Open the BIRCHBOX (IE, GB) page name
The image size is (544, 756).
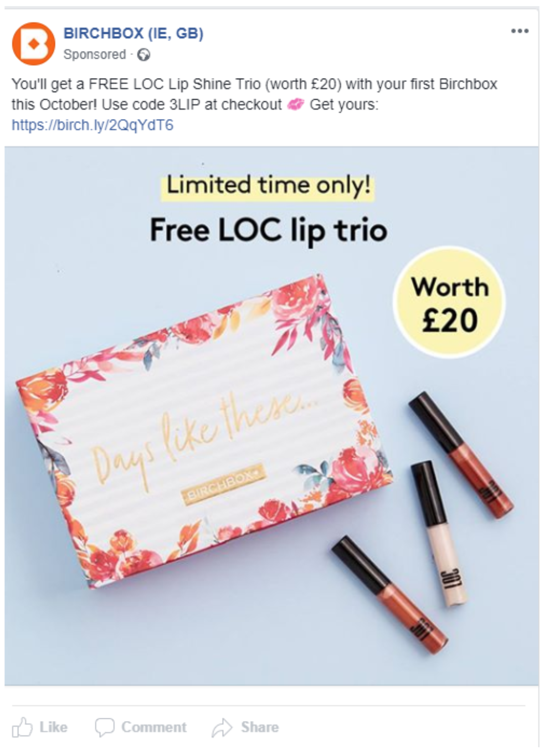pyautogui.click(x=134, y=33)
